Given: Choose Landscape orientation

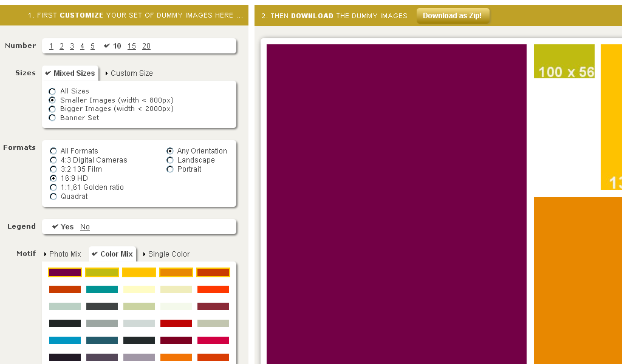Looking at the screenshot, I should click(x=170, y=160).
